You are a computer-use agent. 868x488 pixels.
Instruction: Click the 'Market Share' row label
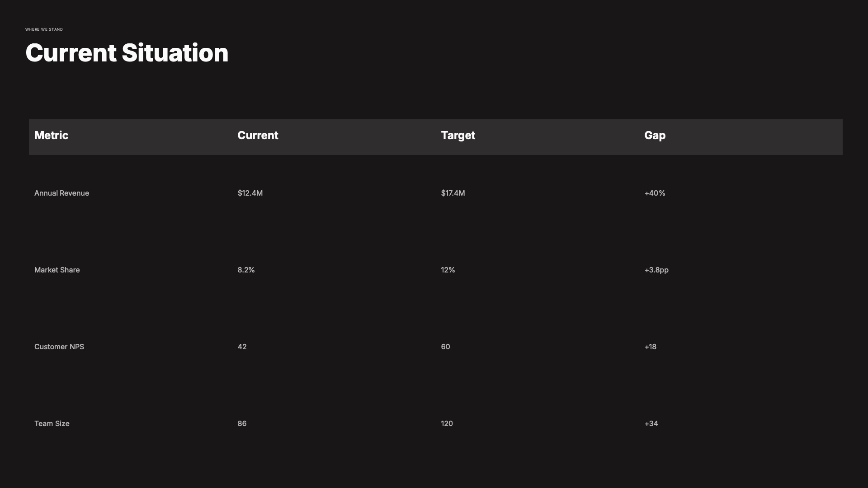pyautogui.click(x=57, y=270)
